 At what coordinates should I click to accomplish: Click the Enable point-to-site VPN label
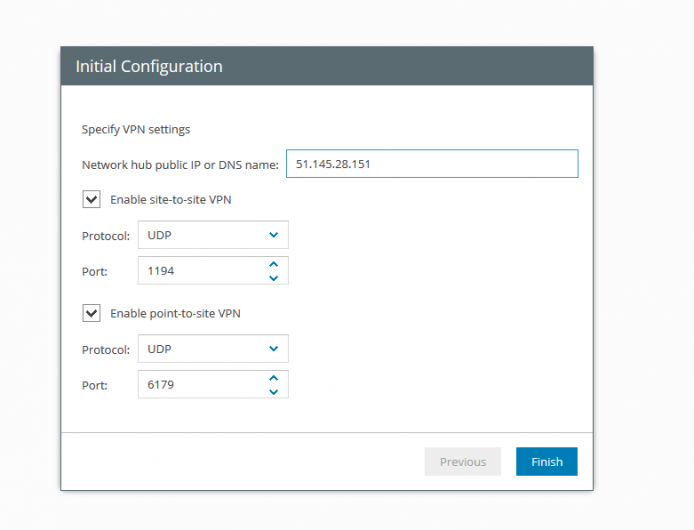(x=175, y=313)
